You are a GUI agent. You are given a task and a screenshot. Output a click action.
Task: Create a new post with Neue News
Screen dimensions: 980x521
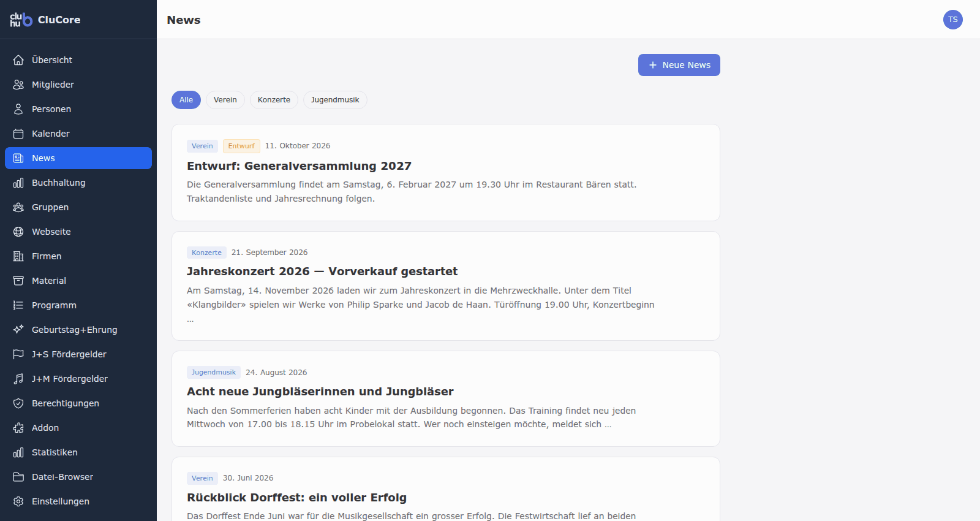pos(679,65)
